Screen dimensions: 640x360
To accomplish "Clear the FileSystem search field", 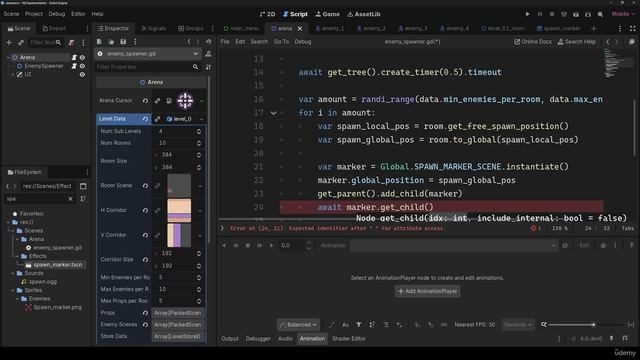I will pyautogui.click(x=70, y=199).
